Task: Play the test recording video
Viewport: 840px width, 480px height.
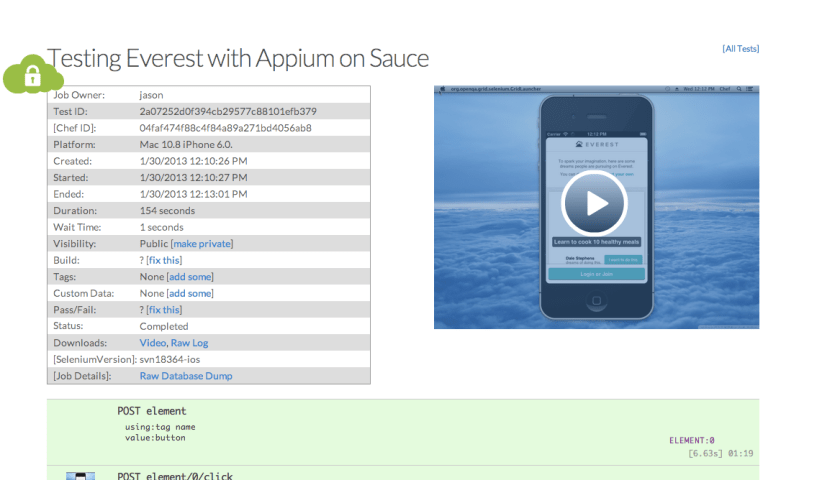Action: coord(596,205)
